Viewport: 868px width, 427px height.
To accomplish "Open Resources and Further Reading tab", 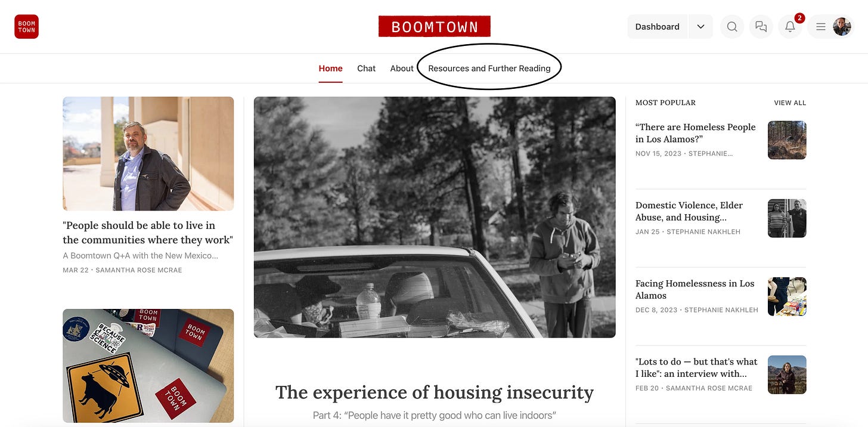I will point(489,69).
